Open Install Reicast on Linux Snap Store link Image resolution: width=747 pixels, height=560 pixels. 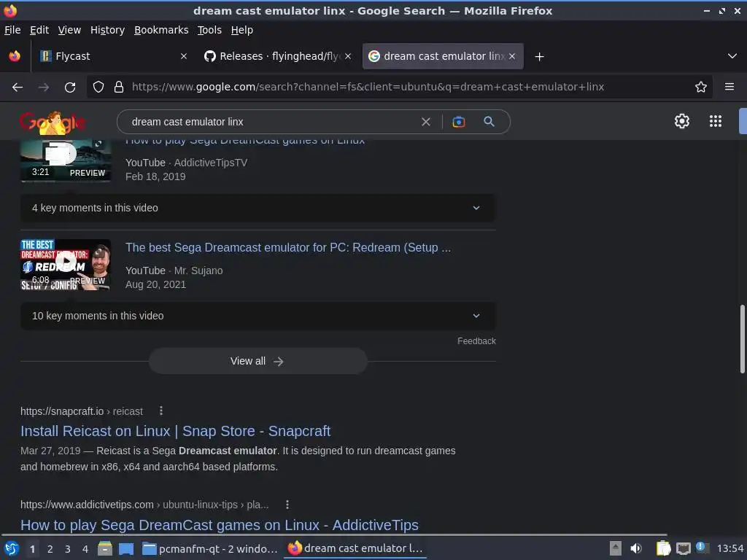tap(175, 431)
